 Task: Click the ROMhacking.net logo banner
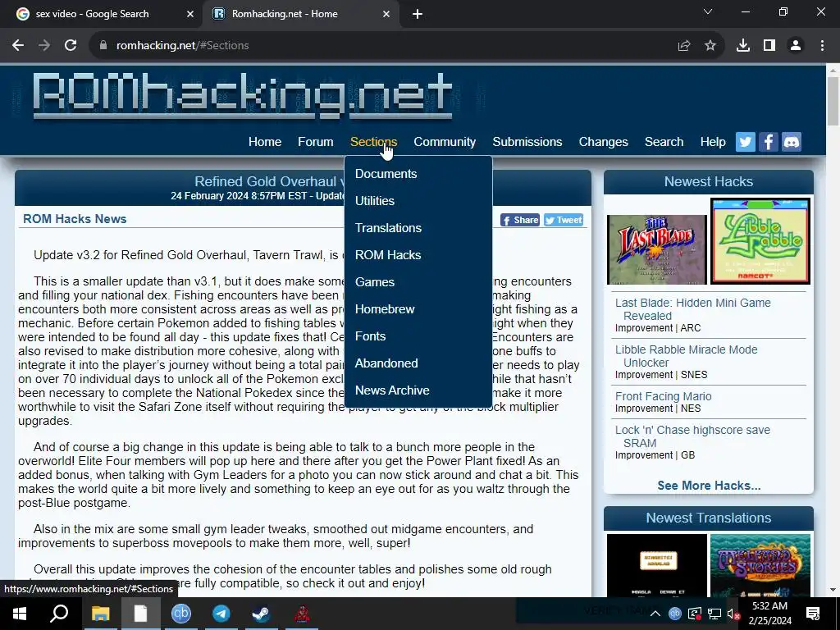(243, 95)
